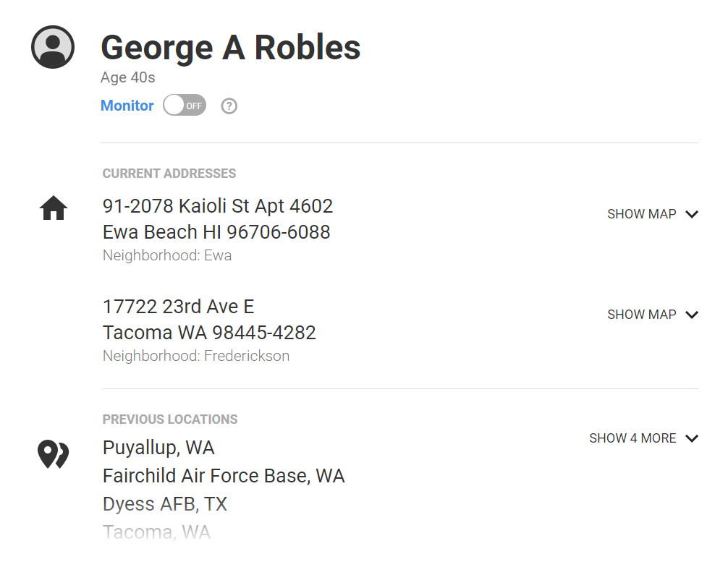Click the George A Robles name heading

tap(231, 48)
